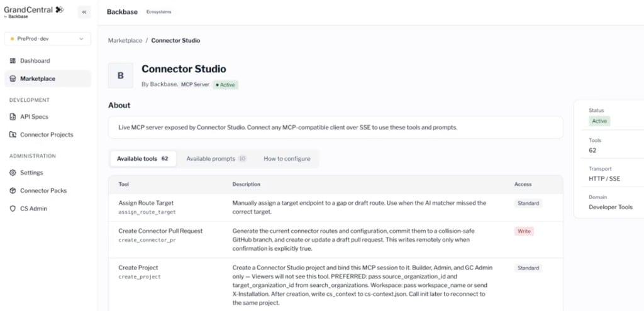Screen dimensions: 644x311
Task: Open API Specs in the sidebar
Action: pyautogui.click(x=48, y=117)
